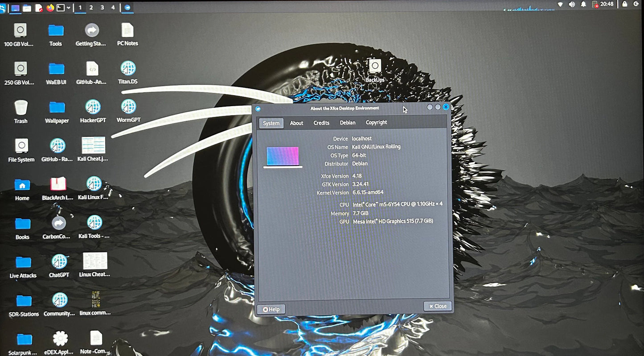Select the Debian tab
Viewport: 644px width, 356px height.
[x=348, y=123]
